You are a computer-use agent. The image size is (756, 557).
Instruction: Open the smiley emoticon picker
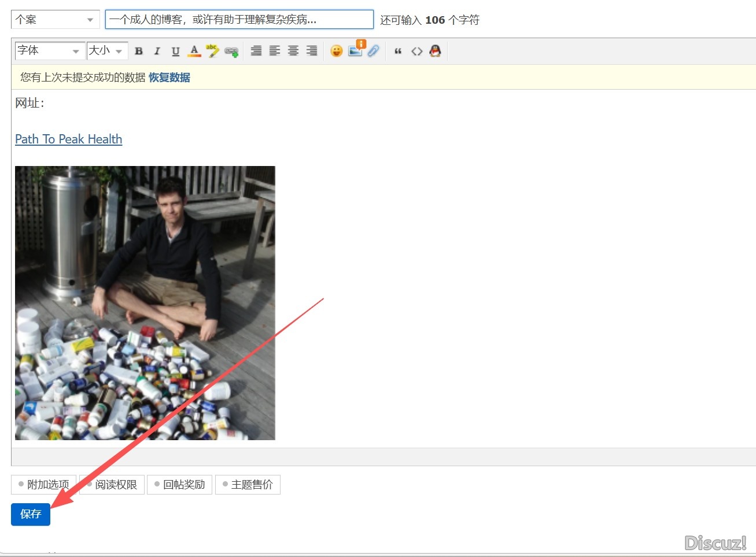tap(336, 51)
